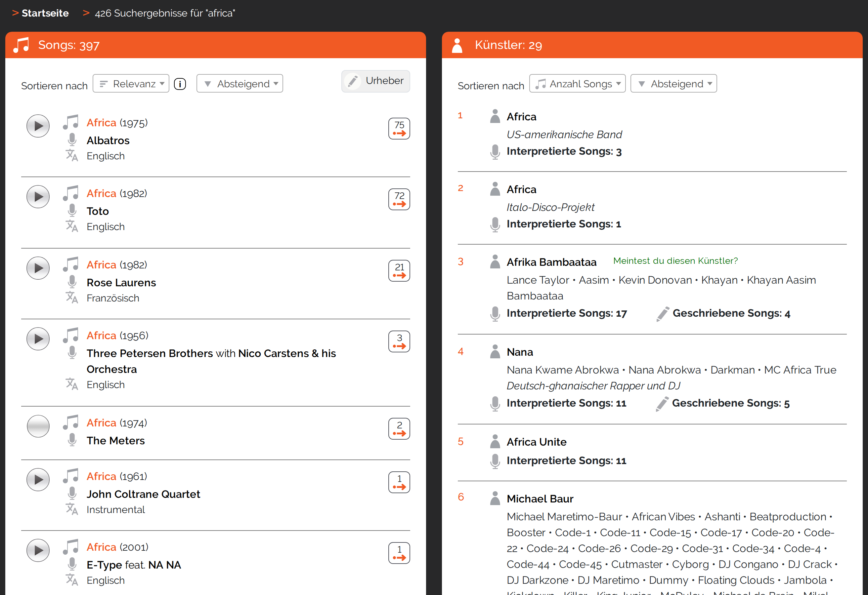Open the artist Nana
This screenshot has height=595, width=868.
pos(520,352)
